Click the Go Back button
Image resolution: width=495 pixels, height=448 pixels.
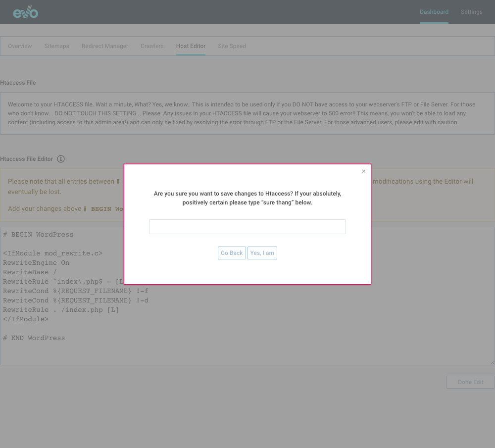[x=232, y=253]
